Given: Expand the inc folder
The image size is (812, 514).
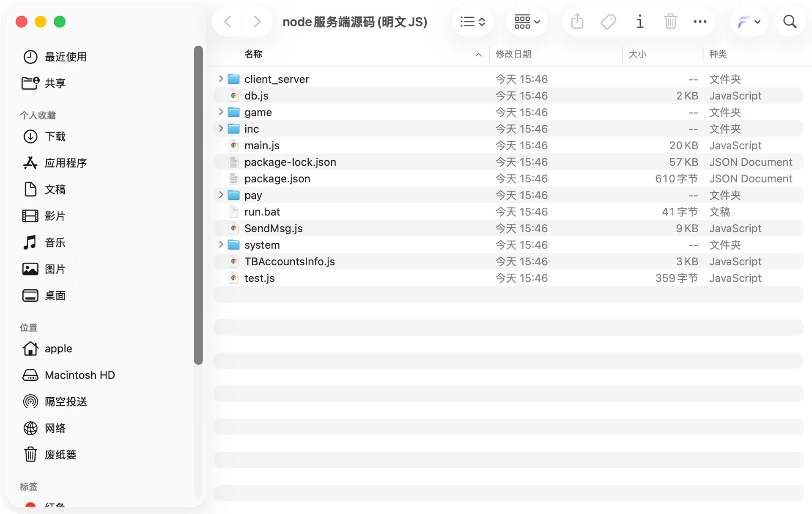Looking at the screenshot, I should pos(221,128).
